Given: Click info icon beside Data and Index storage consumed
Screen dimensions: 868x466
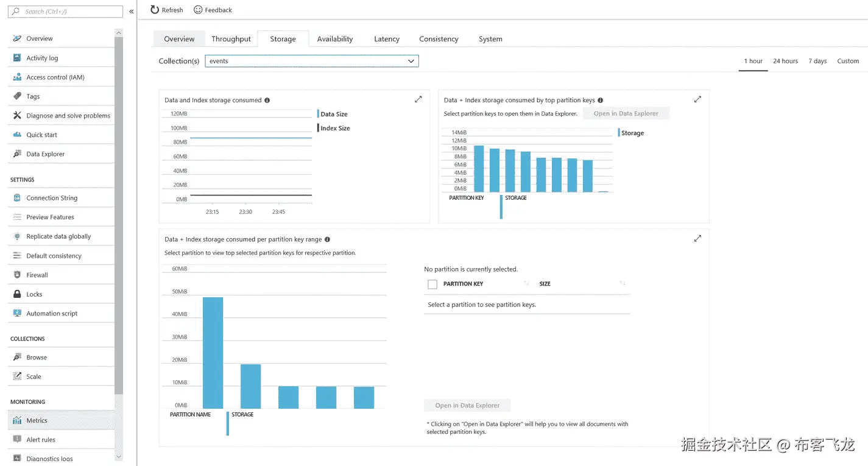Looking at the screenshot, I should (267, 101).
